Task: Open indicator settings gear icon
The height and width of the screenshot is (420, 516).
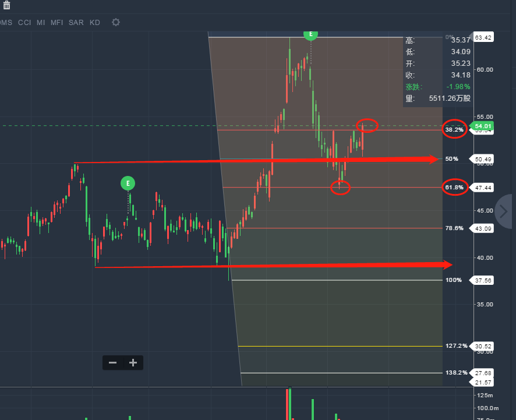Action: 116,22
